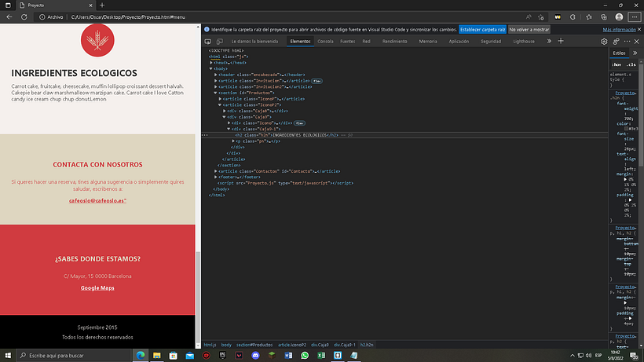644x362 pixels.
Task: Add page to favorites star icon
Action: point(541,17)
